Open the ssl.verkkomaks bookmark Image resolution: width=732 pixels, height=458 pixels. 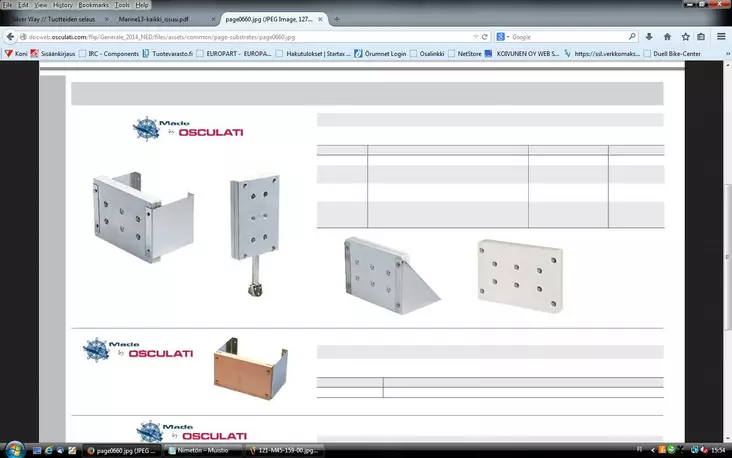point(602,54)
